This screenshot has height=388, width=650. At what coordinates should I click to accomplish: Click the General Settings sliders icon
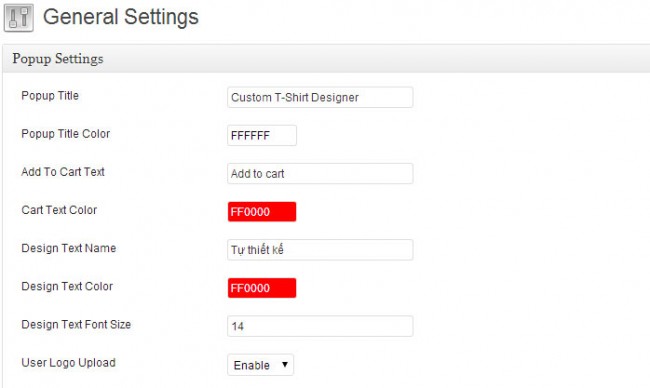pos(19,18)
